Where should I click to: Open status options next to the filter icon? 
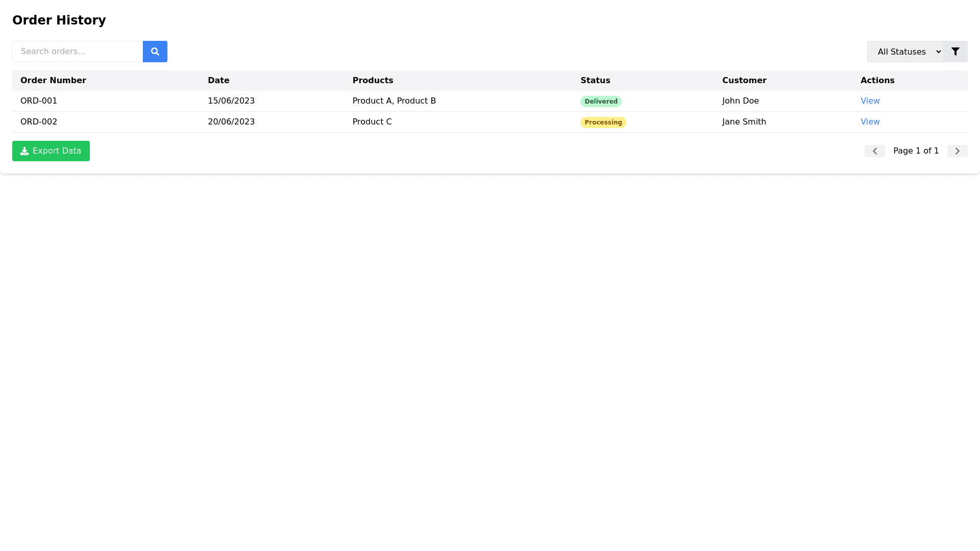point(909,52)
